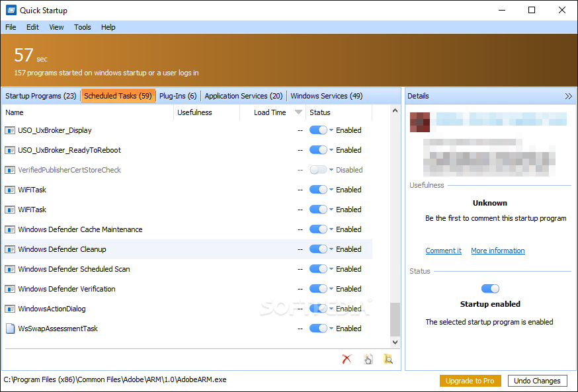
Task: Click icon beside USO_UxBroker_ReadyToReboot
Action: (10, 150)
